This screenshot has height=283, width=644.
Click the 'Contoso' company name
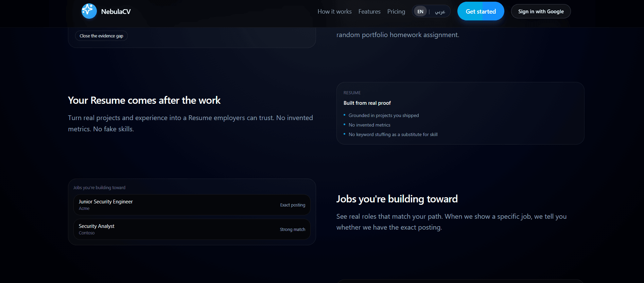[87, 233]
